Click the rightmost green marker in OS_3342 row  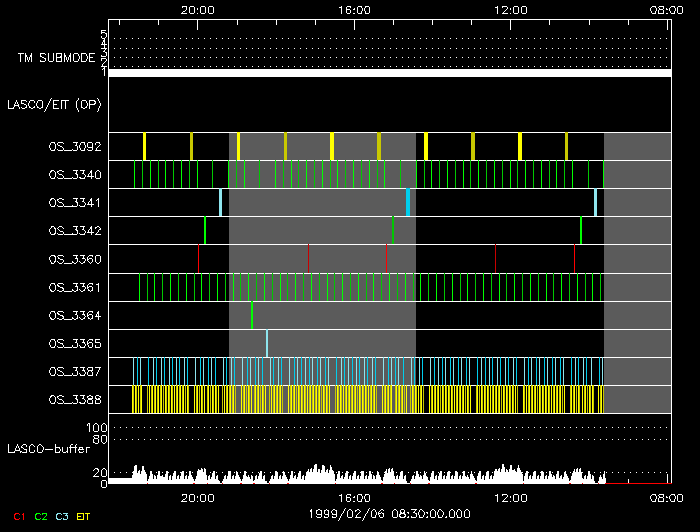tap(581, 230)
